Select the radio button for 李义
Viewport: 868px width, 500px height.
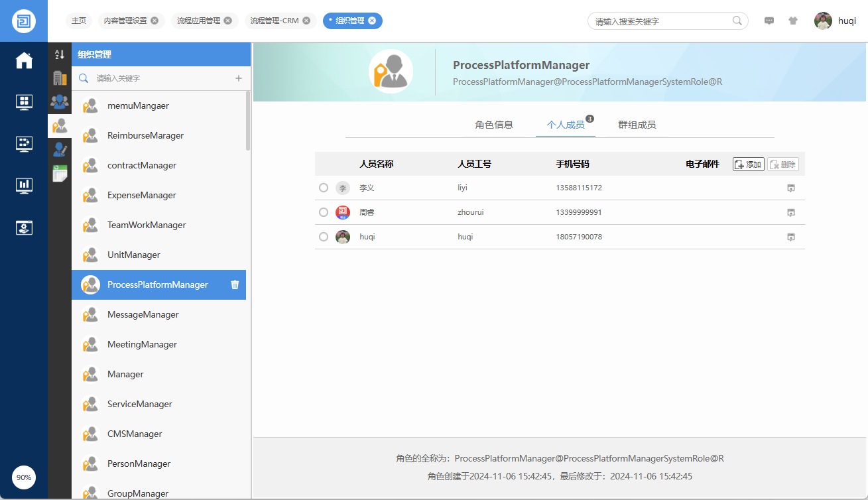tap(324, 188)
